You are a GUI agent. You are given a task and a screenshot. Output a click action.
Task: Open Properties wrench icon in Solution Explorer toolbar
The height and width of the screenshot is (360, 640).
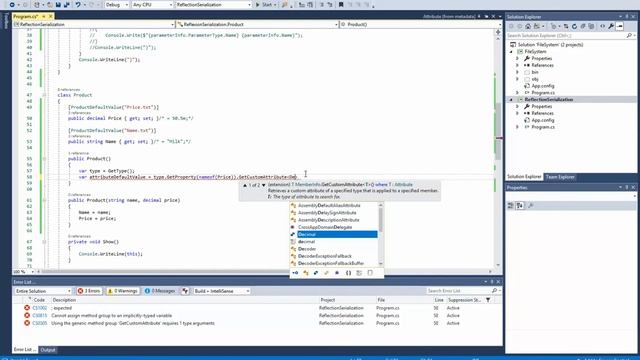coord(611,27)
